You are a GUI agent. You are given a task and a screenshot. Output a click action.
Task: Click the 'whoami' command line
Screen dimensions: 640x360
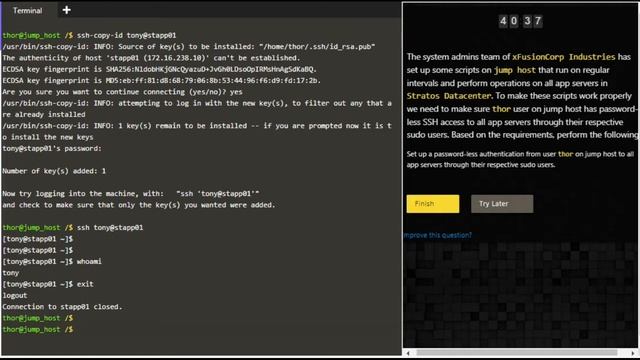pyautogui.click(x=52, y=261)
